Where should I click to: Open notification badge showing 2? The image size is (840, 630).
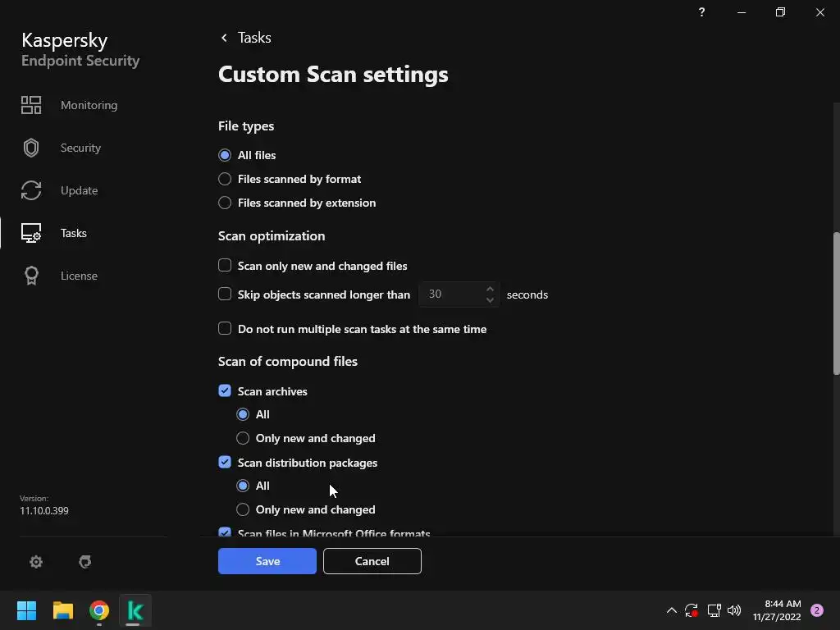817,610
